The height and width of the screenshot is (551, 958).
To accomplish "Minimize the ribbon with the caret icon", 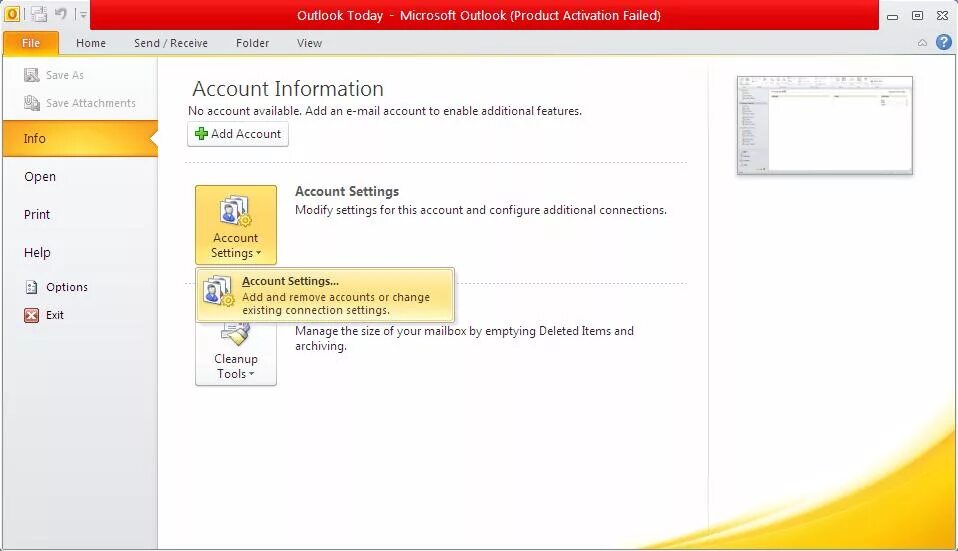I will pos(923,43).
